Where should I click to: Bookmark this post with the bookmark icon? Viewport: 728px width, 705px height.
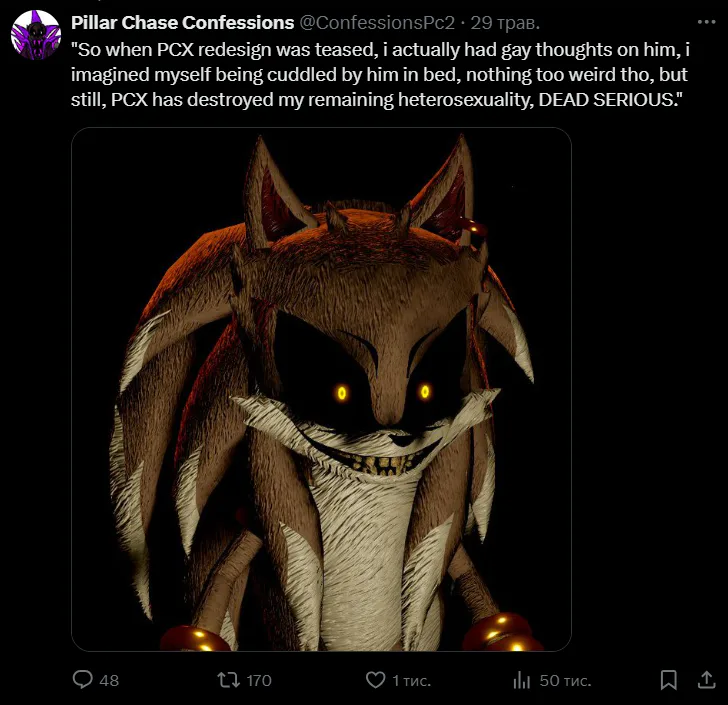tap(668, 680)
